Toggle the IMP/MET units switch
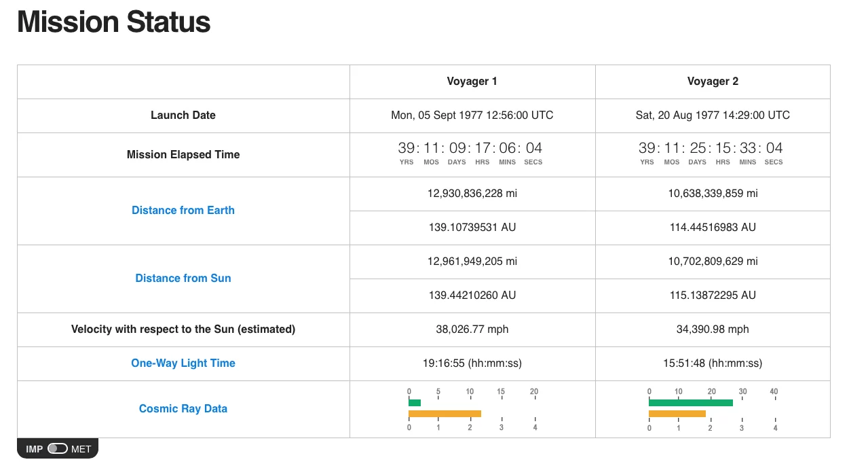 (58, 448)
